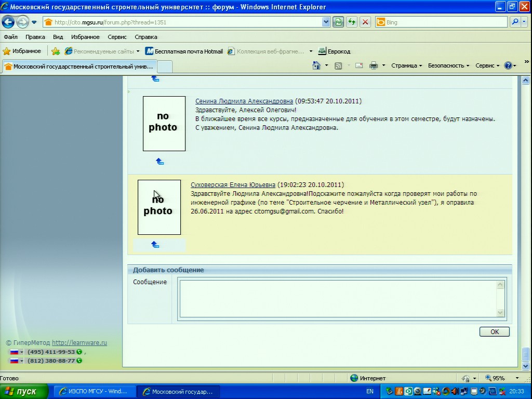Image resolution: width=532 pixels, height=399 pixels.
Task: Click Суховерская Елена Юрьевна profile link
Action: 233,185
